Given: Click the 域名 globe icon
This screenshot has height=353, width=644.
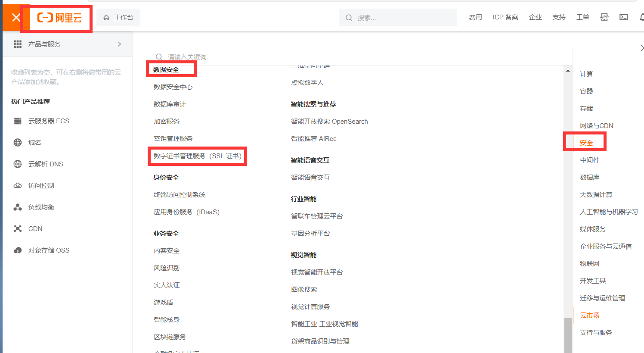Looking at the screenshot, I should (x=18, y=143).
